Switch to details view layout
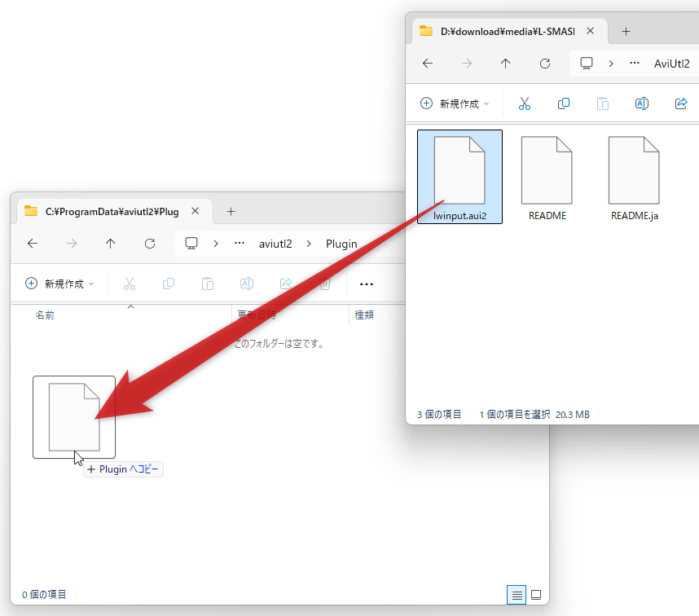 point(517,595)
